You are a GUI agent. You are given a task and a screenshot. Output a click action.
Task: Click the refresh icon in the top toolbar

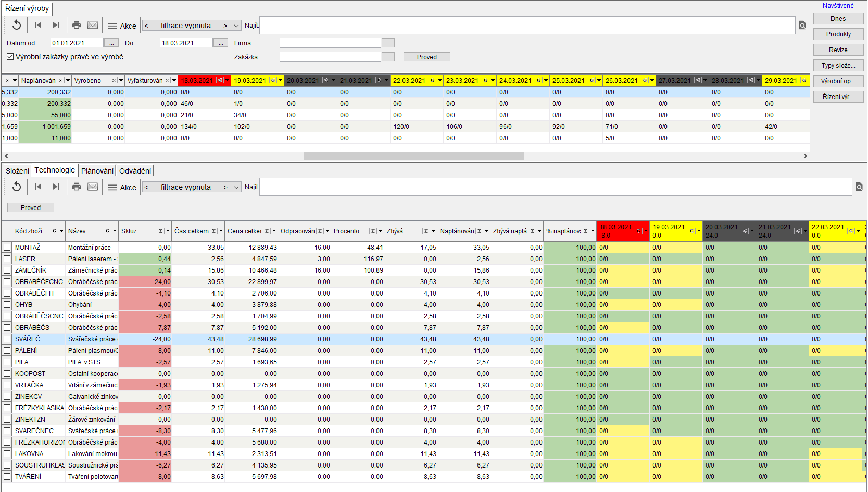(17, 25)
